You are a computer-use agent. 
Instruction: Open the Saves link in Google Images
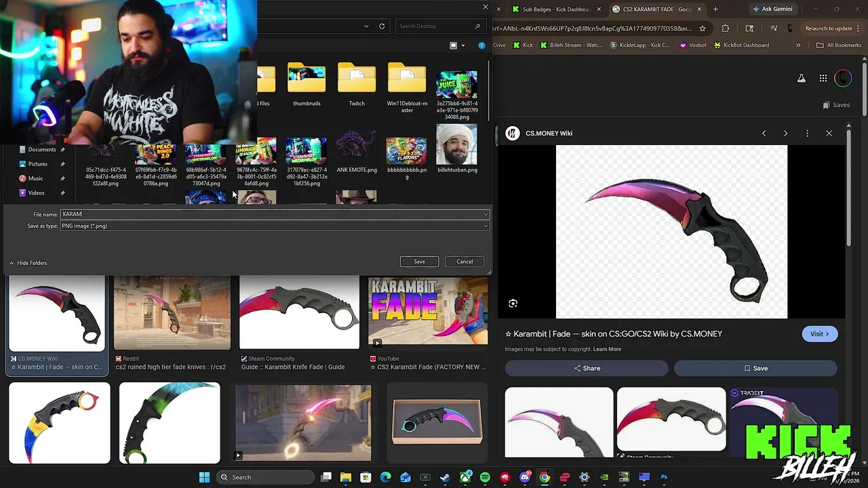pos(836,105)
